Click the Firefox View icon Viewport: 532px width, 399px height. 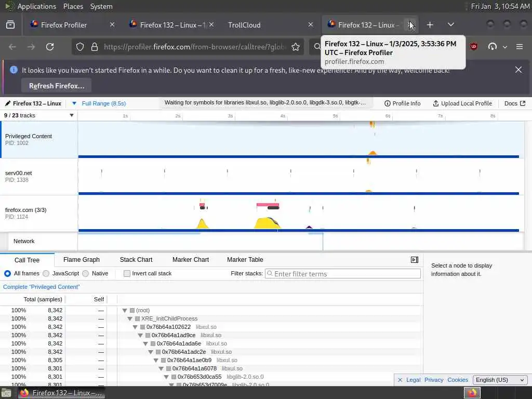pos(10,25)
